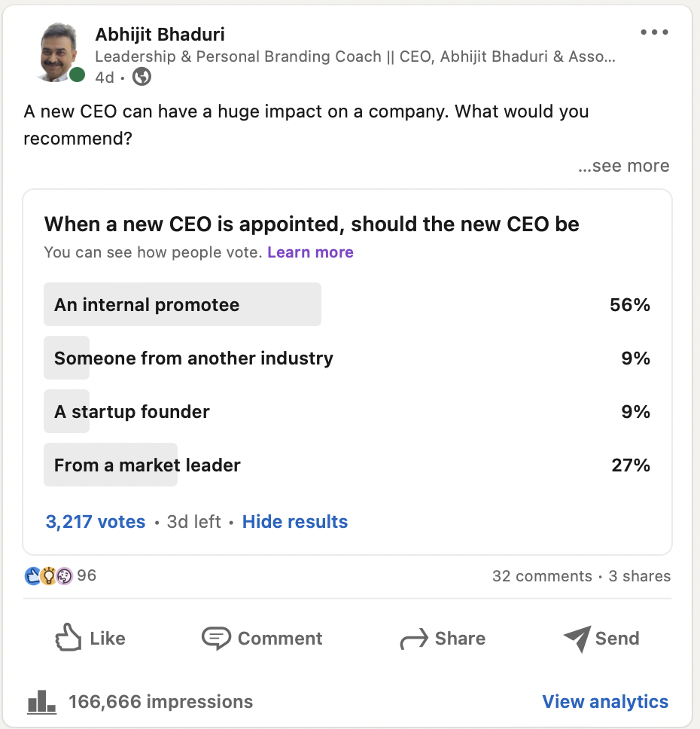Screen dimensions: 700x729
Task: Click the Share arrow icon
Action: coord(413,639)
